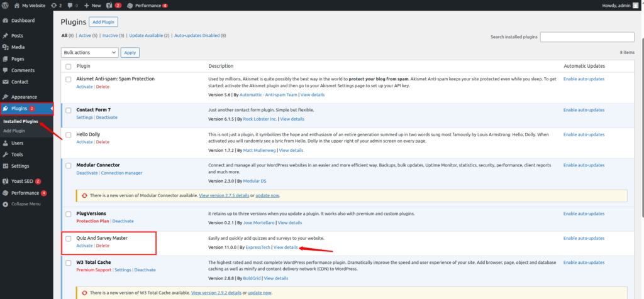Click the Performance cube icon in admin bar
This screenshot has width=644, height=299.
pos(130,6)
